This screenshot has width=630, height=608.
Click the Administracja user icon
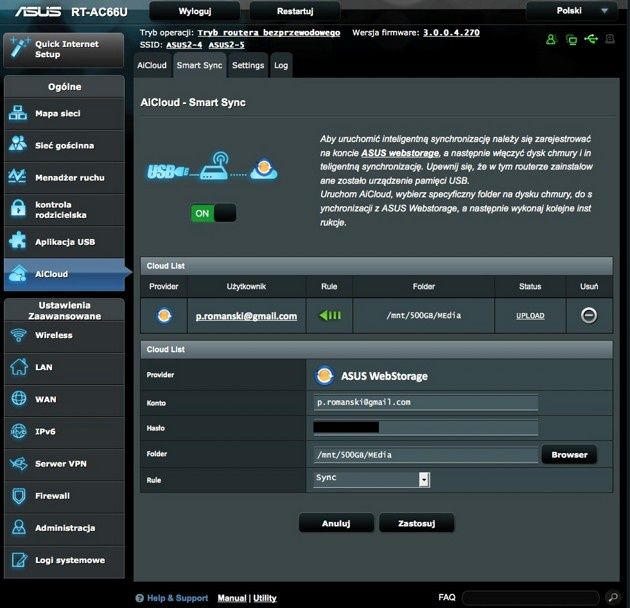click(18, 527)
